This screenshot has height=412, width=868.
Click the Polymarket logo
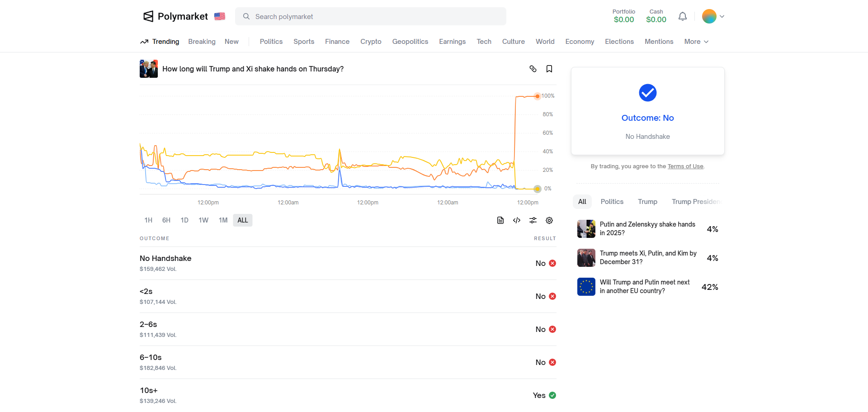pos(175,17)
